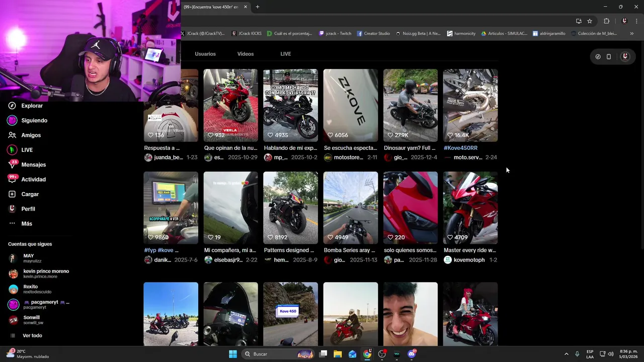Close the 'kove 450rr' browser tab
Image resolution: width=644 pixels, height=362 pixels.
pyautogui.click(x=246, y=7)
